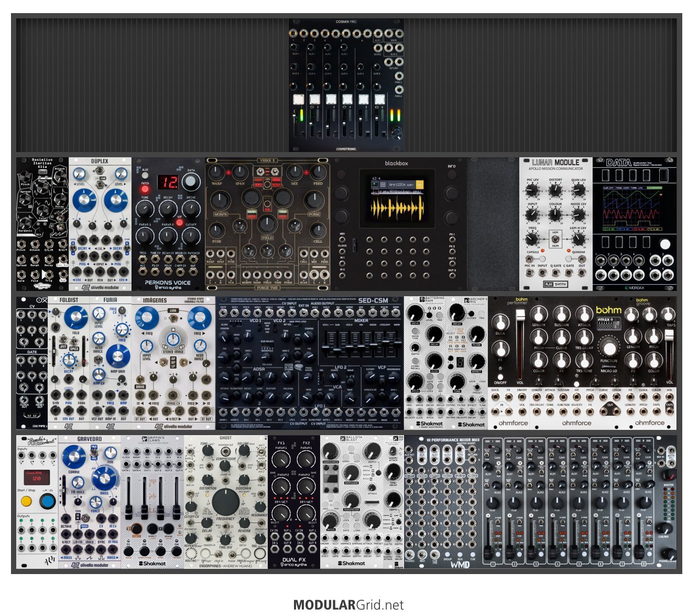
Task: Click the yellow play icon on blackbox screen
Action: [419, 185]
